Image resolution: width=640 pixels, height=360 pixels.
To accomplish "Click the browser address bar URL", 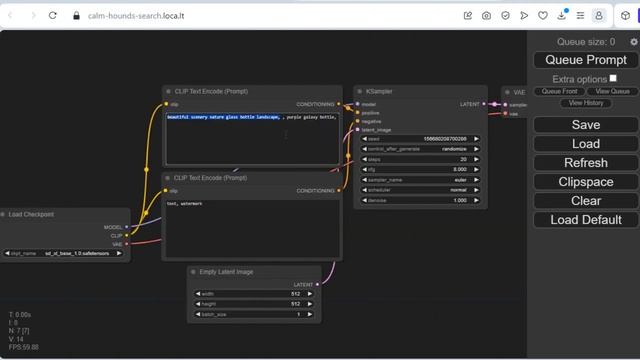I will point(136,16).
